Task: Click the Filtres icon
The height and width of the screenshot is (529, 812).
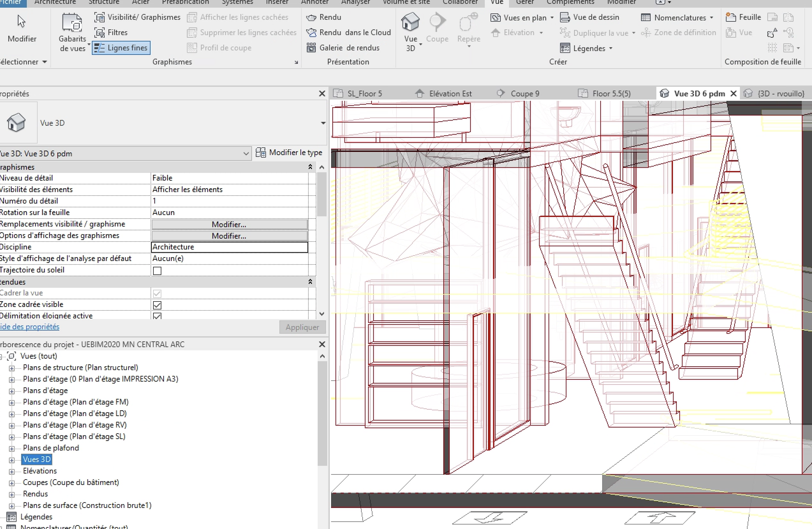Action: tap(100, 33)
